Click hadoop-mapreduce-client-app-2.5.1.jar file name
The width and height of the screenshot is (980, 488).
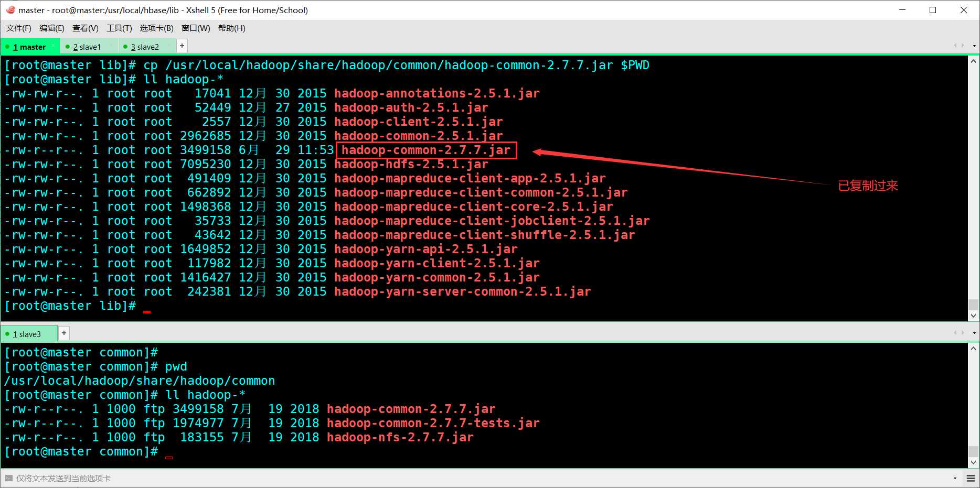click(x=470, y=178)
